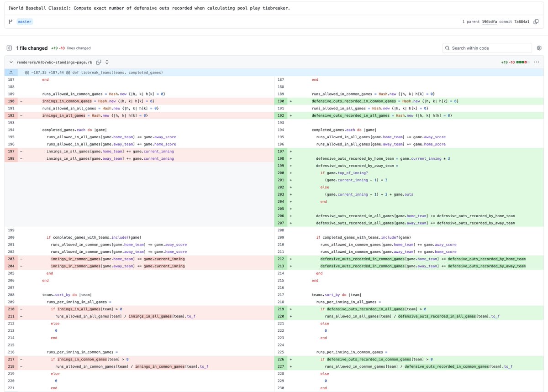Expand hidden diff lines via blue expand icon
548x392 pixels.
[x=11, y=72]
